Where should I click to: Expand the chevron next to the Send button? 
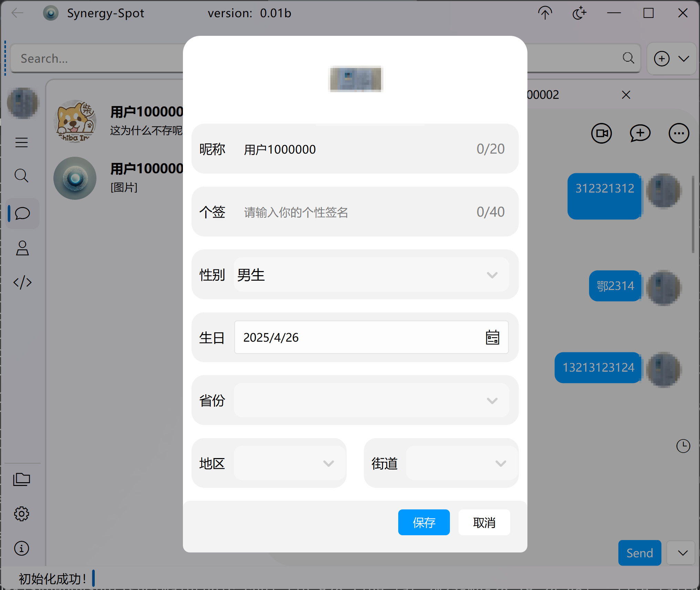coord(681,553)
